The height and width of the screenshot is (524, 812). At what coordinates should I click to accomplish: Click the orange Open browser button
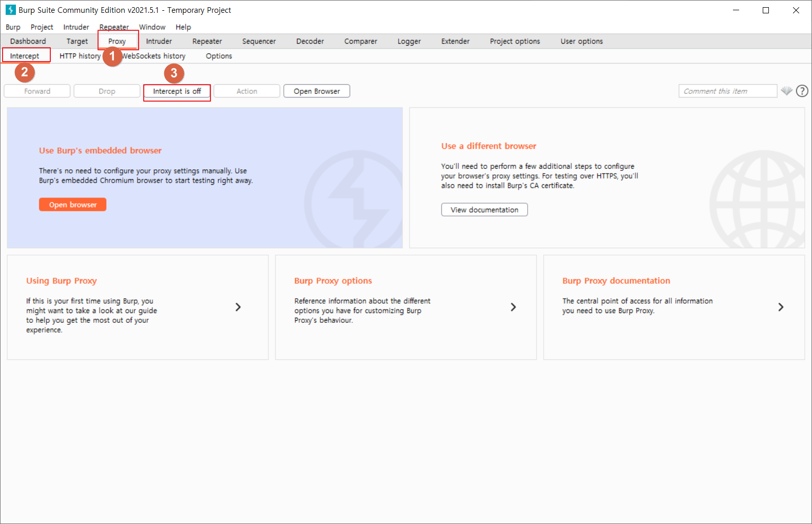pyautogui.click(x=73, y=205)
